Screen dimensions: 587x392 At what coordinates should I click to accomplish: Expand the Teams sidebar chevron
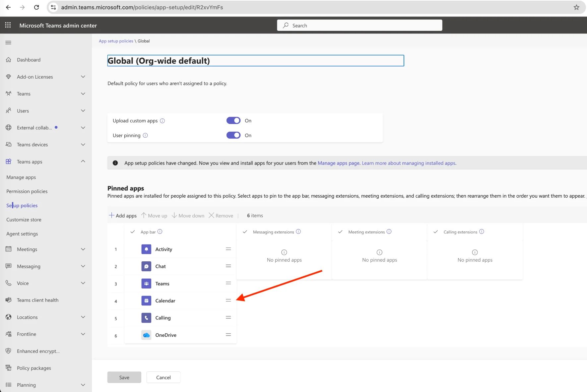click(x=83, y=94)
